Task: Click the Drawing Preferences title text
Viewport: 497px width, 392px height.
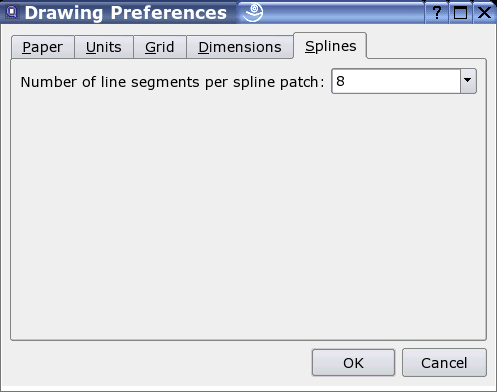Action: pyautogui.click(x=126, y=13)
